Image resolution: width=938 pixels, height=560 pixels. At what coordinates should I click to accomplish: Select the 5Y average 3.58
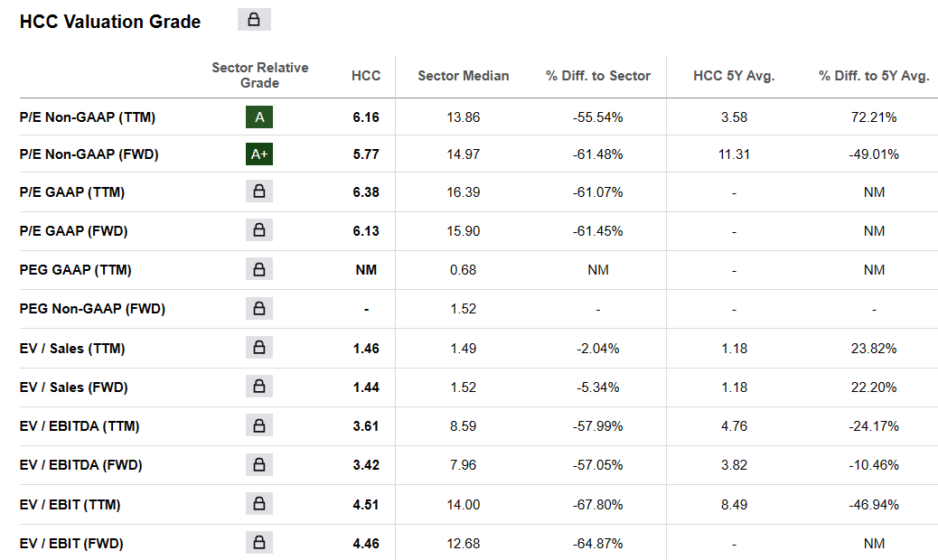click(x=734, y=117)
